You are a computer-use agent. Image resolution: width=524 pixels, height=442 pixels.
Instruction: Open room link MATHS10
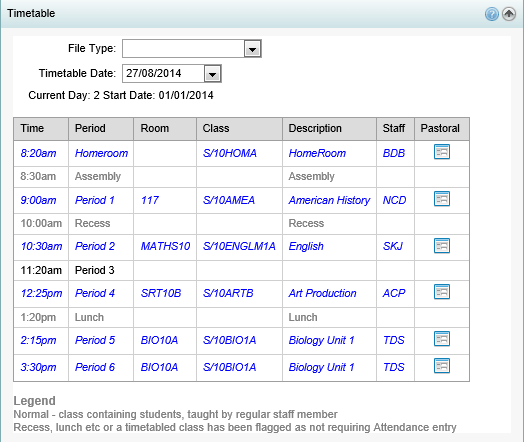click(165, 247)
